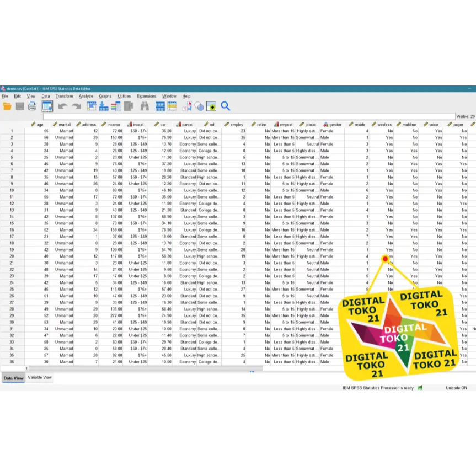This screenshot has width=476, height=476.
Task: Print the data file
Action: point(32,106)
